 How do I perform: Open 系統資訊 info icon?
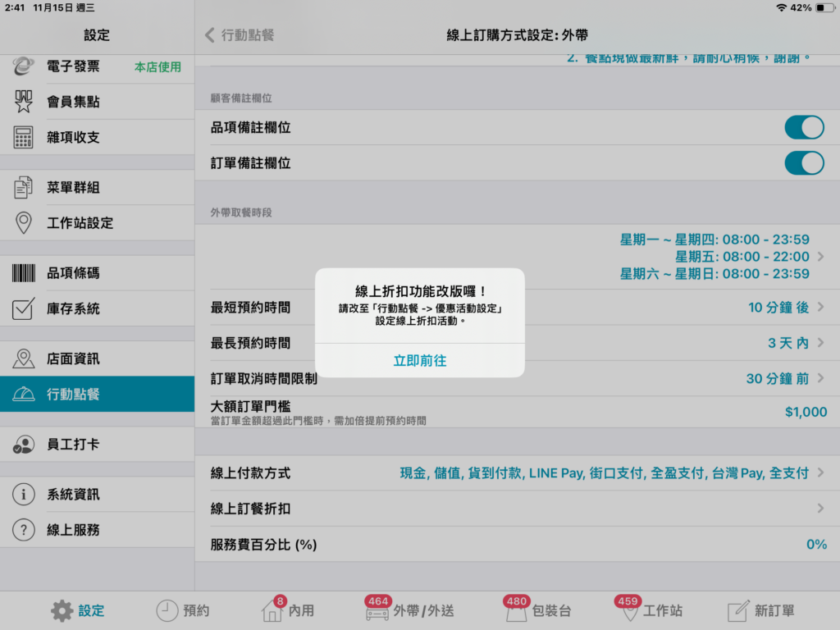click(24, 495)
